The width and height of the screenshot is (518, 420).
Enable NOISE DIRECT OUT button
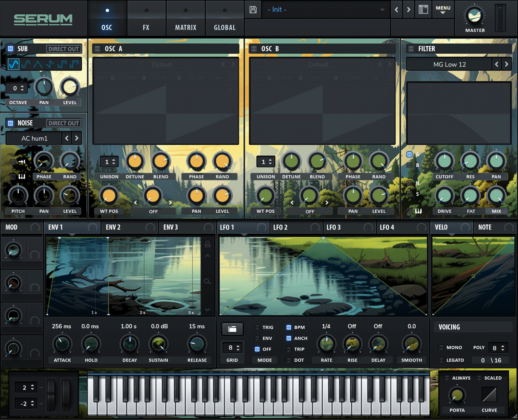(64, 123)
